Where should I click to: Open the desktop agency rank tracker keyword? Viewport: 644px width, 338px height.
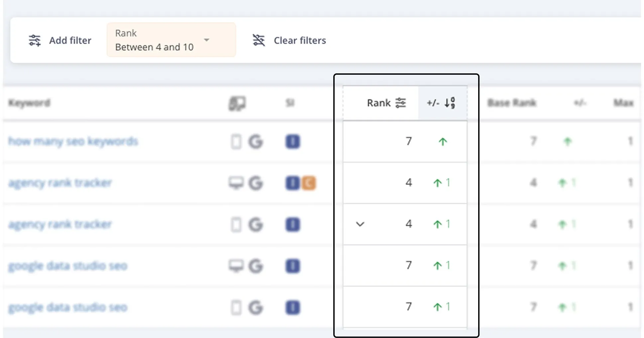click(60, 183)
